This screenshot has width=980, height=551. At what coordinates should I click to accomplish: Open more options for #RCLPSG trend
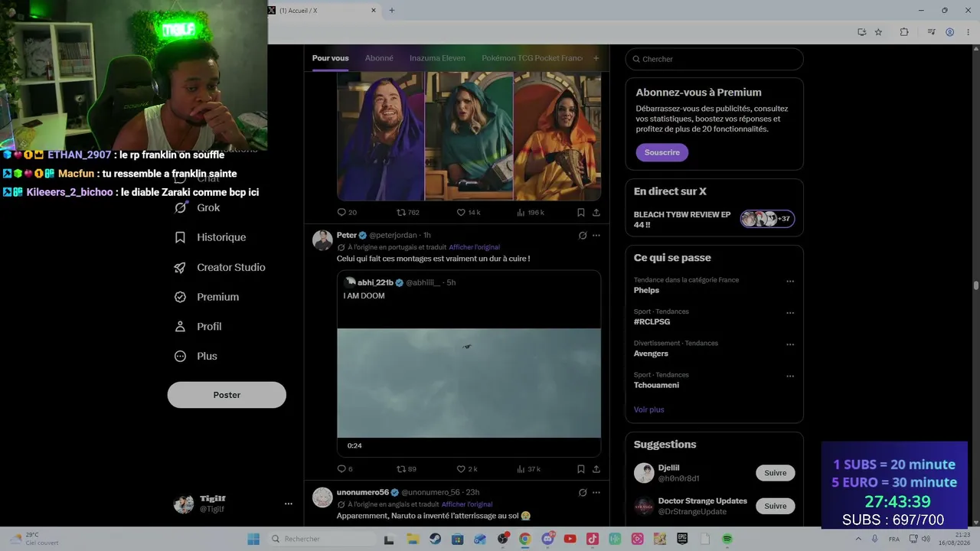tap(790, 313)
